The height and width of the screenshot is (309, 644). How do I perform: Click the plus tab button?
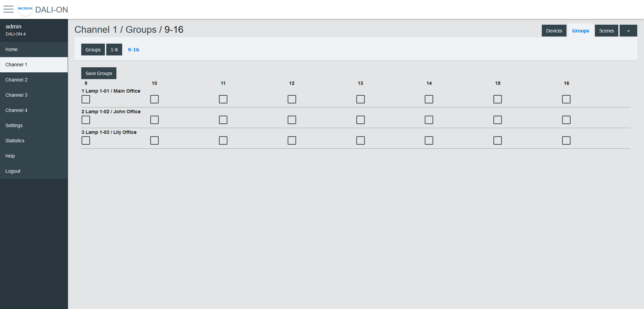tap(628, 31)
